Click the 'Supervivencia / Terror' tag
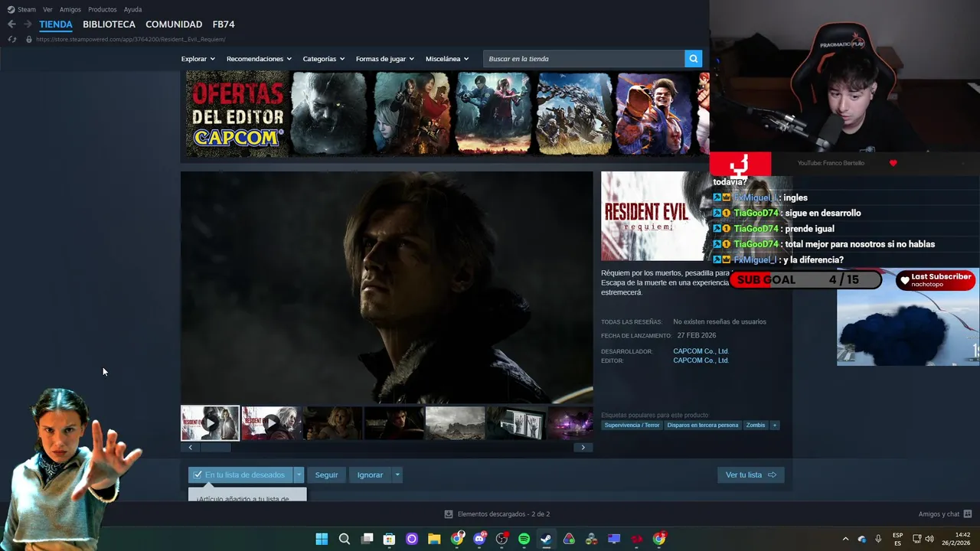This screenshot has height=551, width=980. [x=632, y=425]
